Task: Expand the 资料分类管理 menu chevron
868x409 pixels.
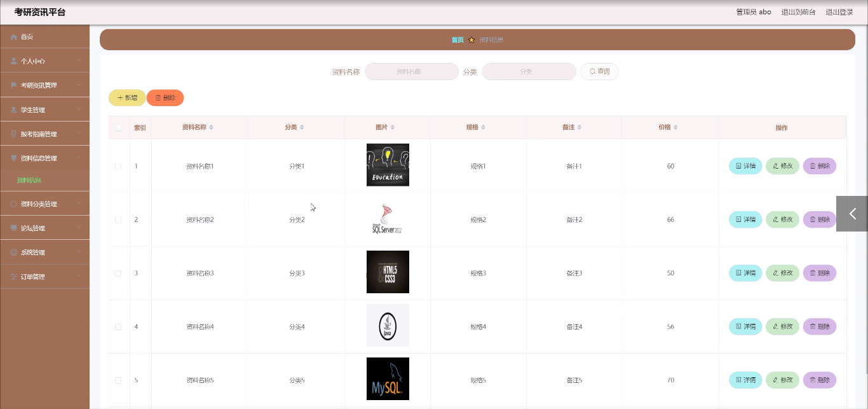Action: pyautogui.click(x=78, y=204)
